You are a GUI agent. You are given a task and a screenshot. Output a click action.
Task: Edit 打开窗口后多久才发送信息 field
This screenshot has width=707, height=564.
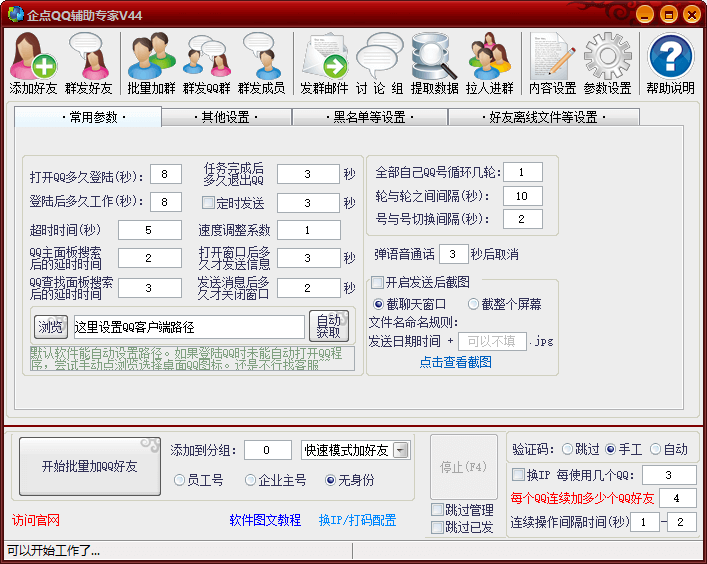click(x=308, y=258)
